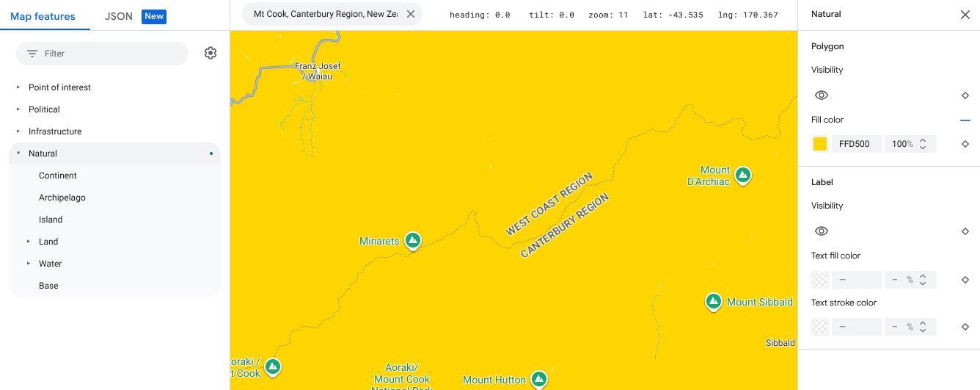Close the Natural style panel
Image resolution: width=980 pixels, height=390 pixels.
965,15
